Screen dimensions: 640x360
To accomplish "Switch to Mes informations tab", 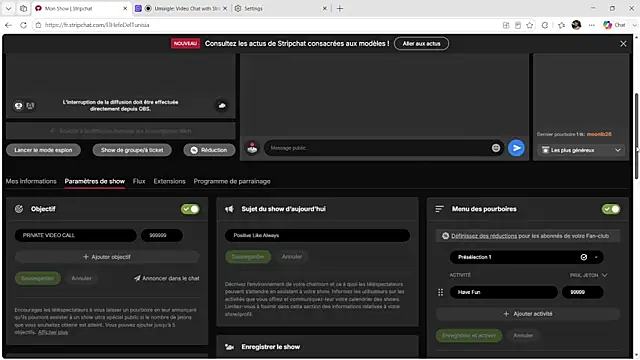I will pyautogui.click(x=31, y=181).
